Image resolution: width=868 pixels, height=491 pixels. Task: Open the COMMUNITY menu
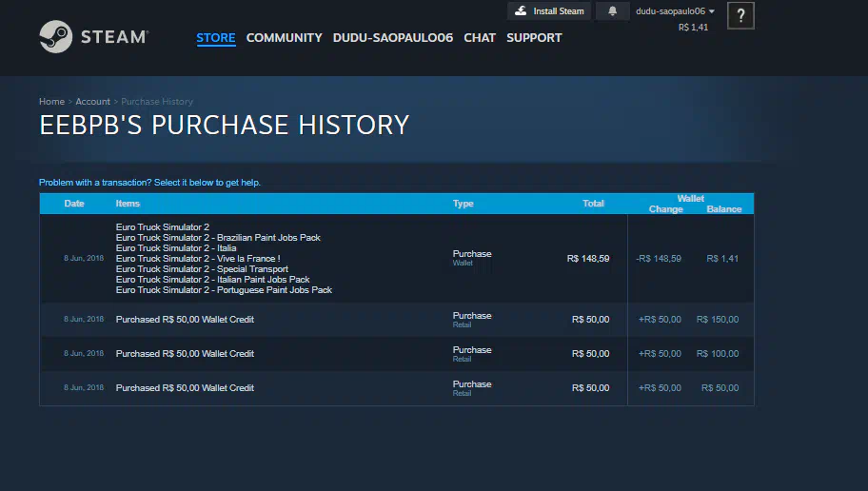pyautogui.click(x=284, y=38)
